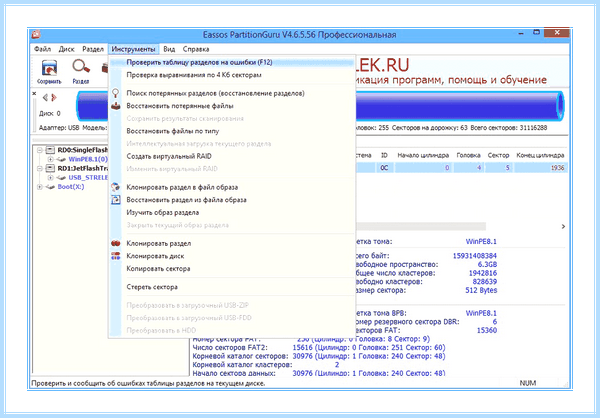Click the icon beside Поиск потерянных разделов
Viewport: 600px width, 418px height.
click(116, 93)
